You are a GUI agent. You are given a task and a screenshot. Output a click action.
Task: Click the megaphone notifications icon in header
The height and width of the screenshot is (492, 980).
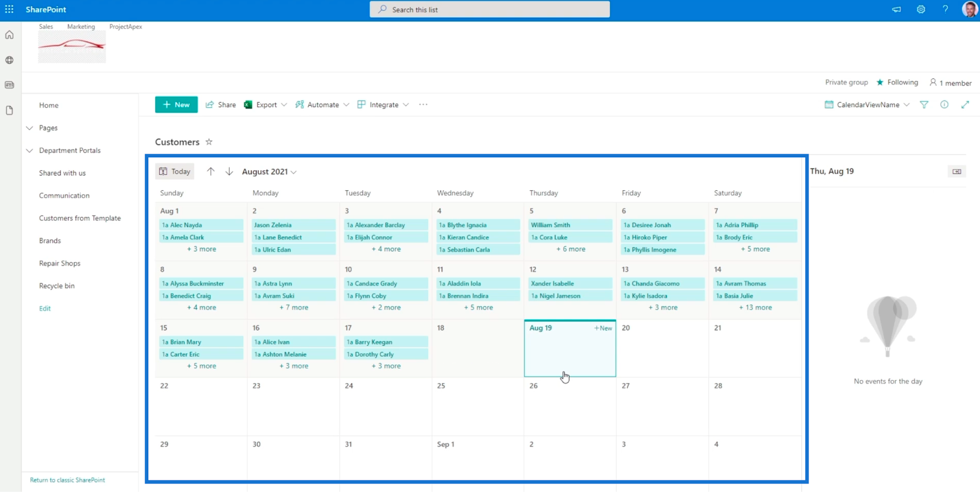click(896, 9)
